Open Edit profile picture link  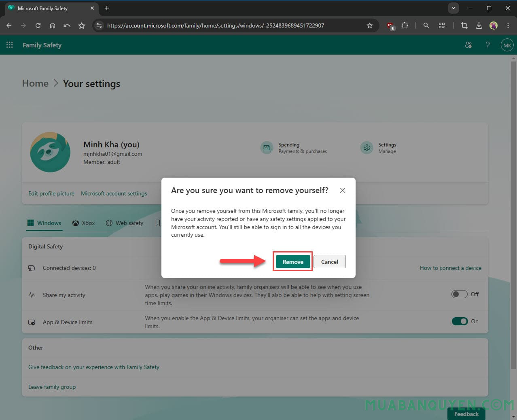click(x=51, y=193)
